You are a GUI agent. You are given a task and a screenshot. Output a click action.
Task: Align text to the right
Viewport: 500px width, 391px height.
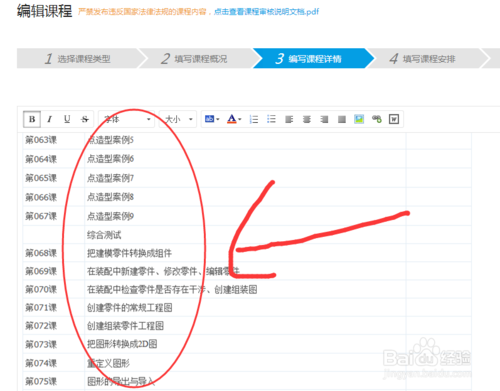pos(324,119)
